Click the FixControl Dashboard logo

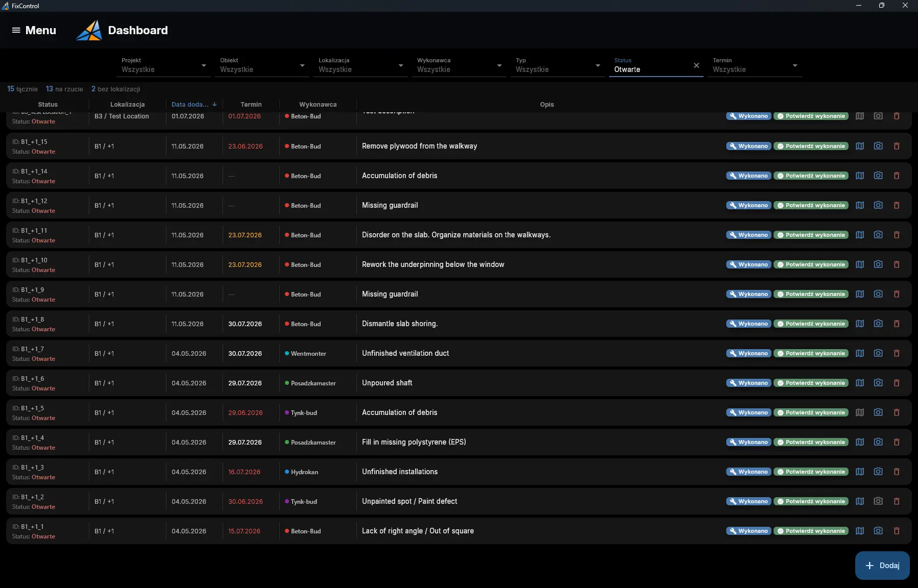[x=89, y=30]
